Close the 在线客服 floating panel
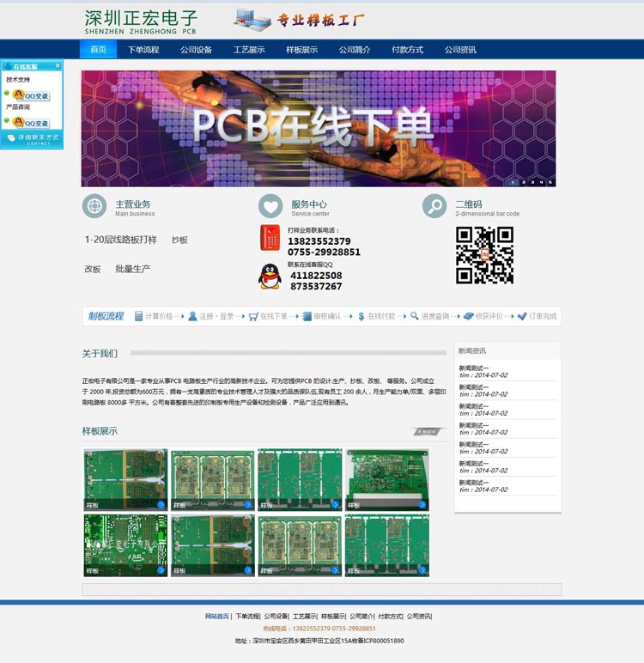Viewport: 644px width, 663px height. click(58, 65)
